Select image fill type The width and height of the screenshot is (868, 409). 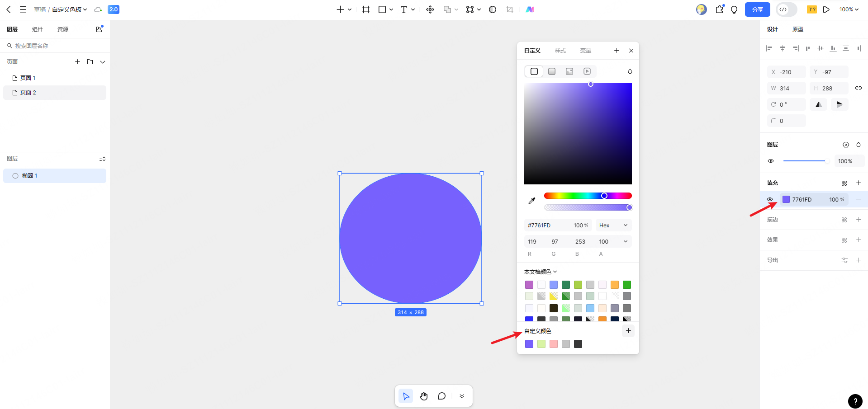pos(569,71)
